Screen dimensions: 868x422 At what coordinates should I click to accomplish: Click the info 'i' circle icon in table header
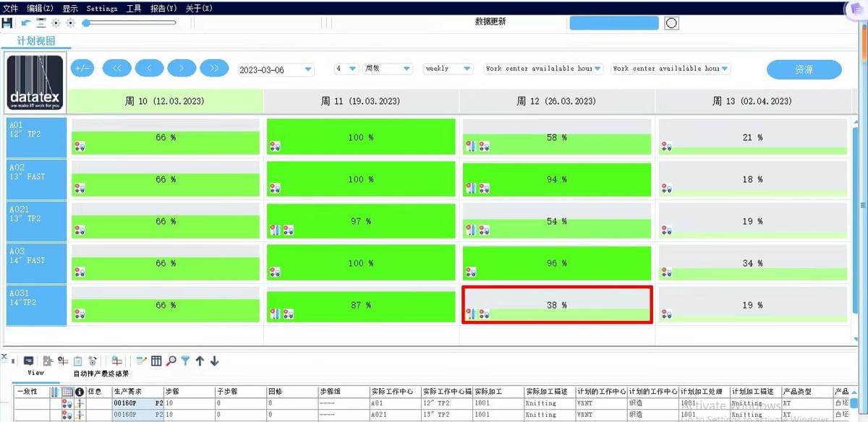click(80, 392)
